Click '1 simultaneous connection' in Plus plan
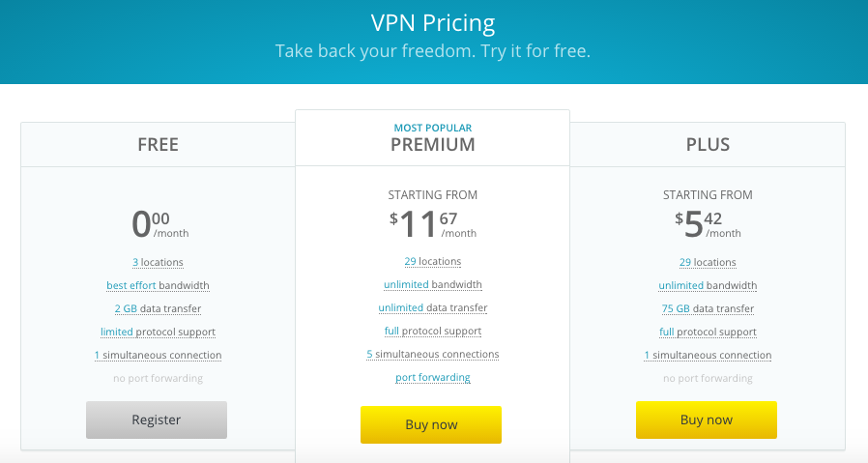This screenshot has width=868, height=463. click(708, 356)
